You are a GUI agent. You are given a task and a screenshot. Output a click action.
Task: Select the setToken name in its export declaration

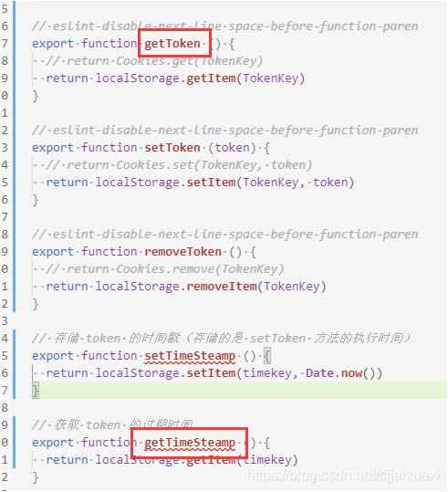(172, 148)
